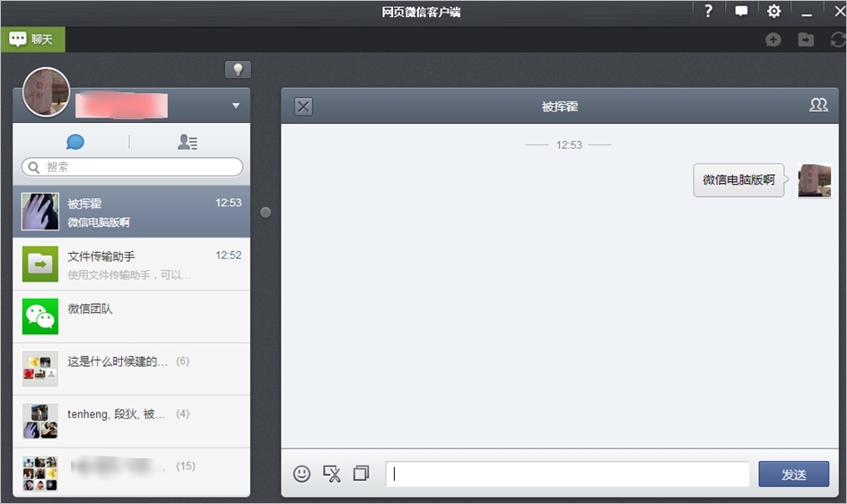Click the 12:52 time on 文件传输助手 row
The image size is (847, 504).
[229, 255]
